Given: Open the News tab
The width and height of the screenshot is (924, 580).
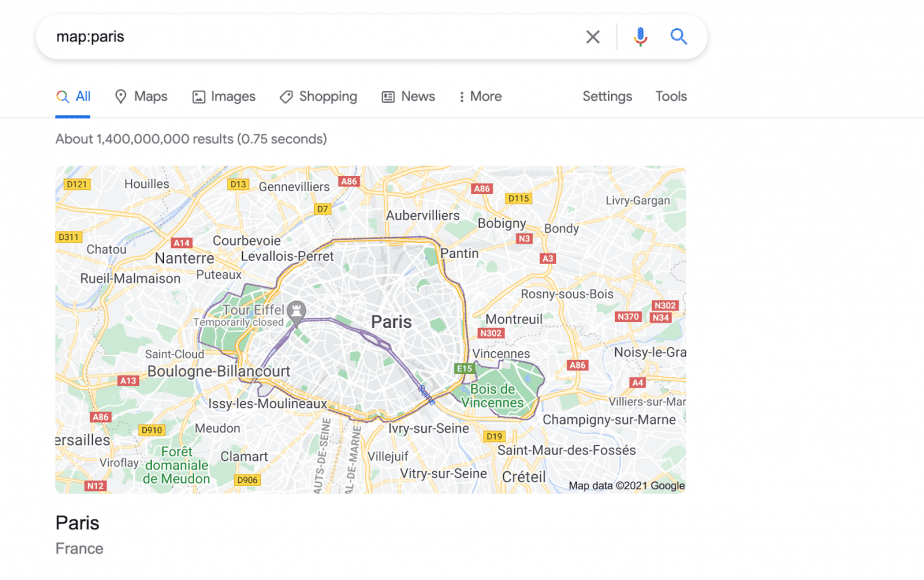Looking at the screenshot, I should (x=408, y=97).
